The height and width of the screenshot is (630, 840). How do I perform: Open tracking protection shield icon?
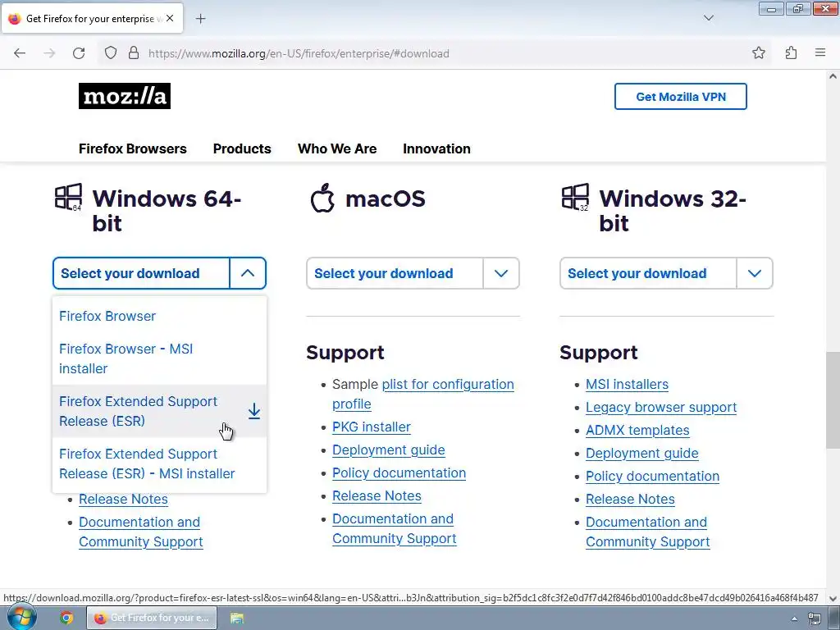click(111, 53)
